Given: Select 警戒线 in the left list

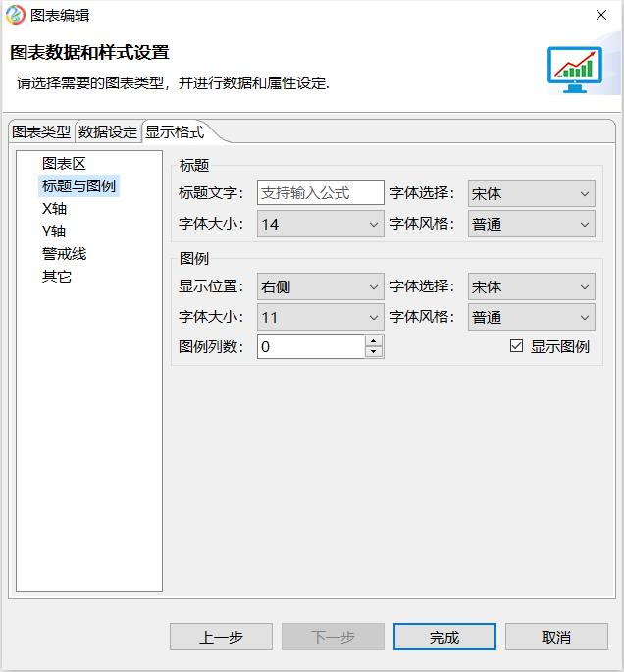Looking at the screenshot, I should click(64, 253).
